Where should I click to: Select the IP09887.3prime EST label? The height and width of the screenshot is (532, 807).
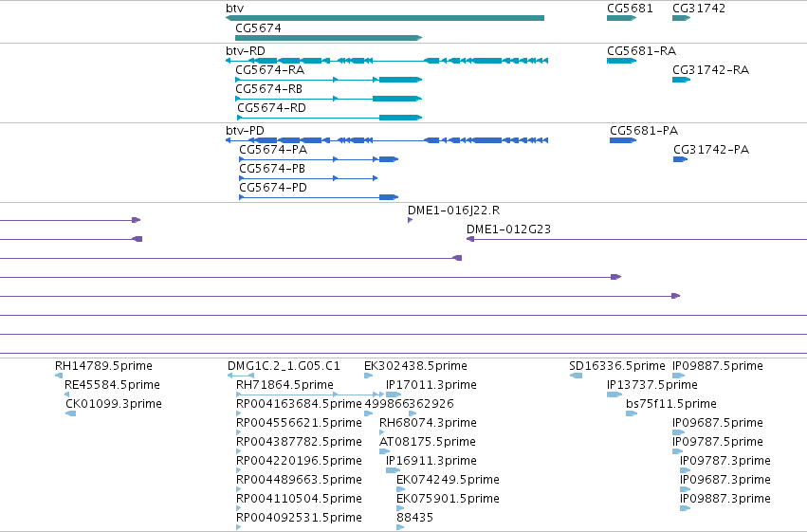coord(725,499)
